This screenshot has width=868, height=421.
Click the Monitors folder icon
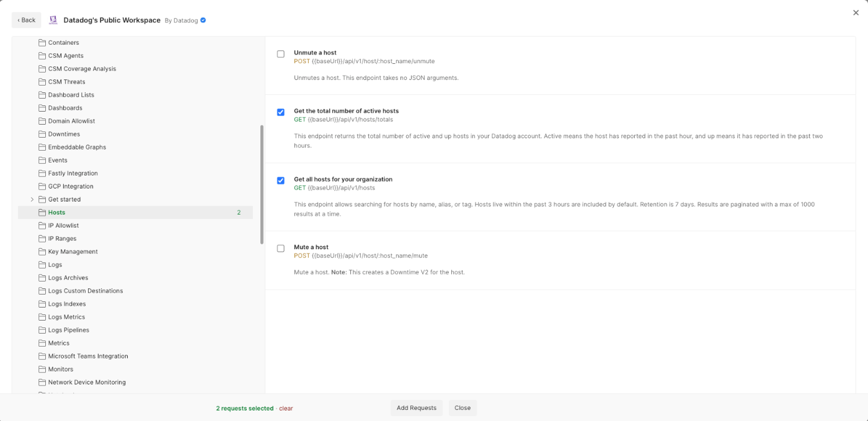[42, 369]
